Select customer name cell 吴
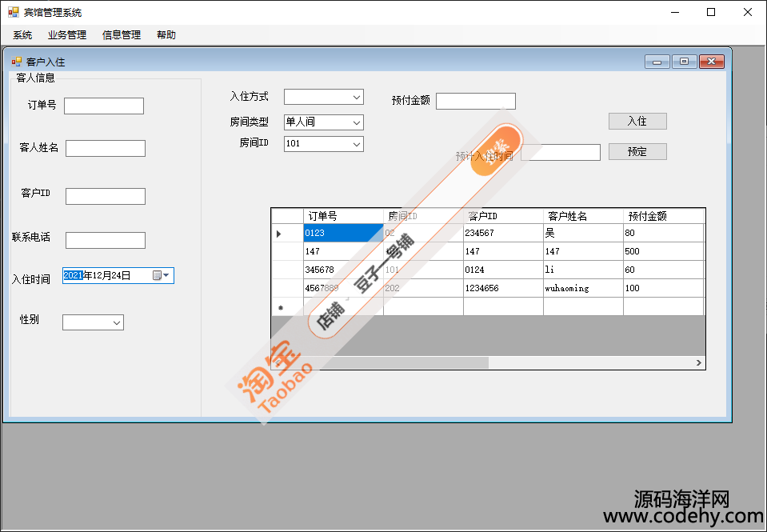Image resolution: width=767 pixels, height=532 pixels. pos(584,233)
